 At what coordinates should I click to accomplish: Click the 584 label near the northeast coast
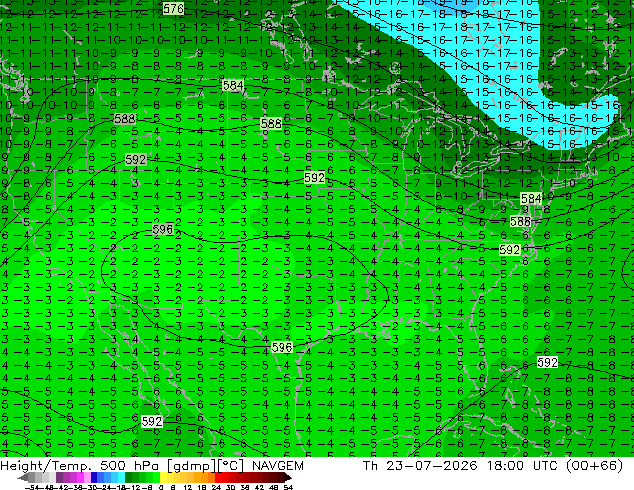coord(531,199)
